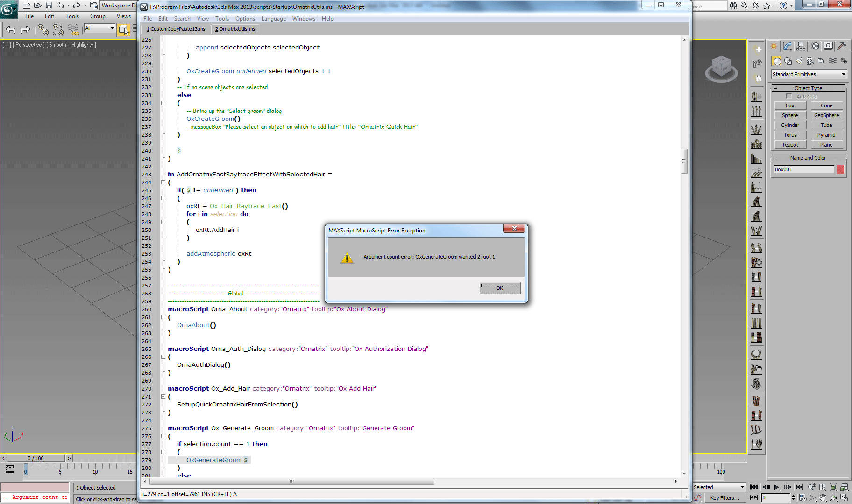Select the Lights category button
Screen dimensions: 852x504
coord(799,61)
